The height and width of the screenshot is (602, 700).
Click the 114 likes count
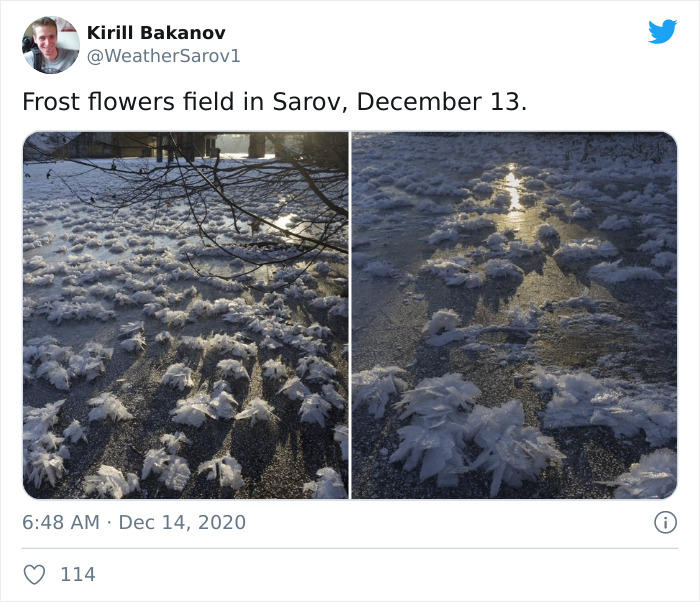coord(78,574)
